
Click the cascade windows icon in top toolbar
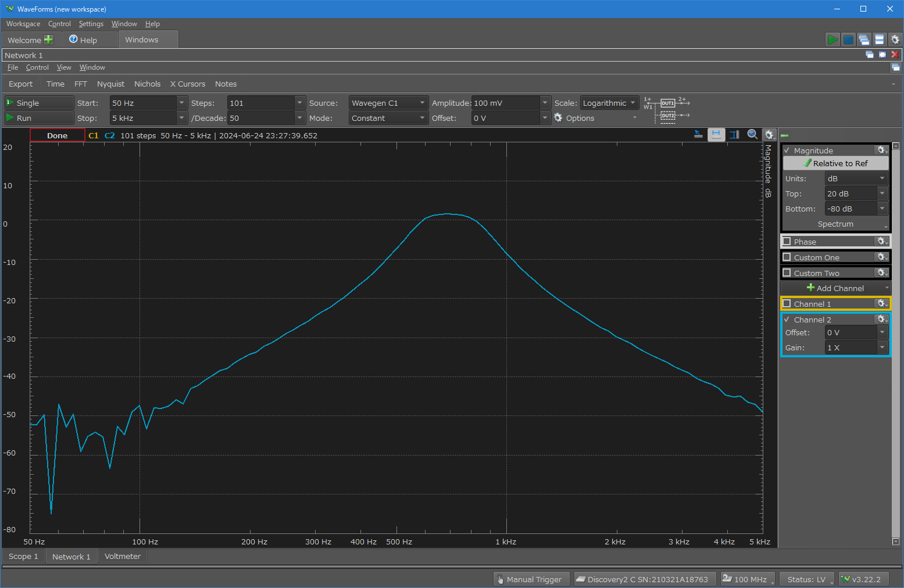(864, 40)
